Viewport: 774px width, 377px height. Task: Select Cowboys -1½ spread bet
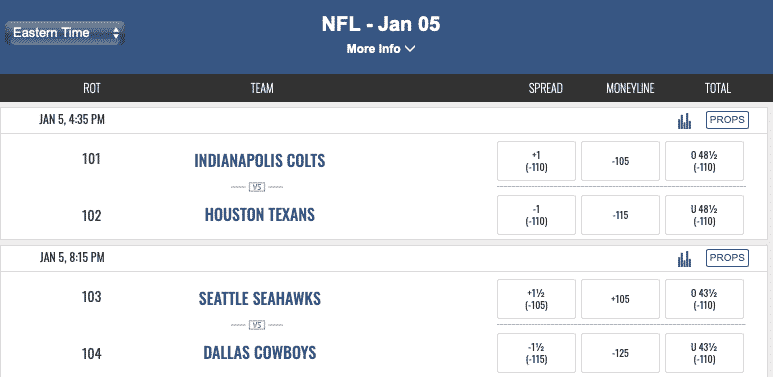point(536,353)
